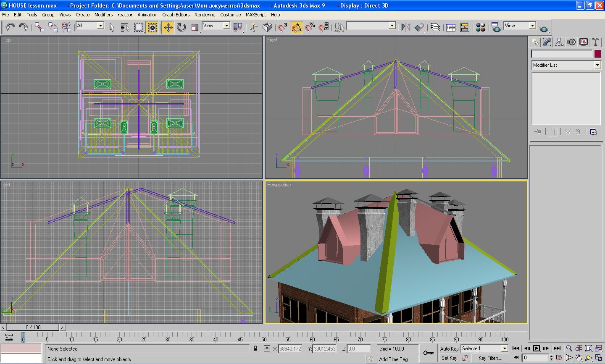This screenshot has width=605, height=364.
Task: Switch to the Display command panel tab
Action: point(584,42)
